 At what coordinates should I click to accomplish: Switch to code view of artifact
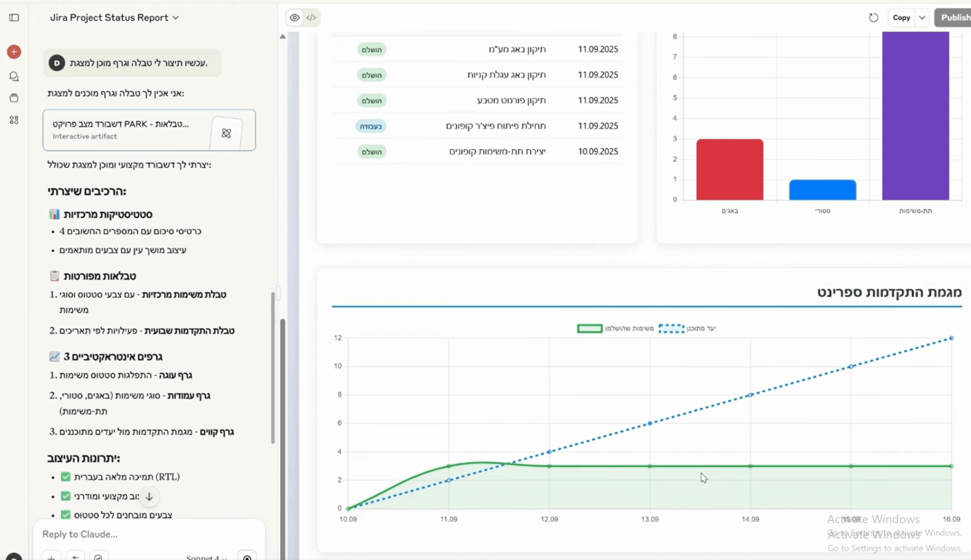pyautogui.click(x=311, y=18)
